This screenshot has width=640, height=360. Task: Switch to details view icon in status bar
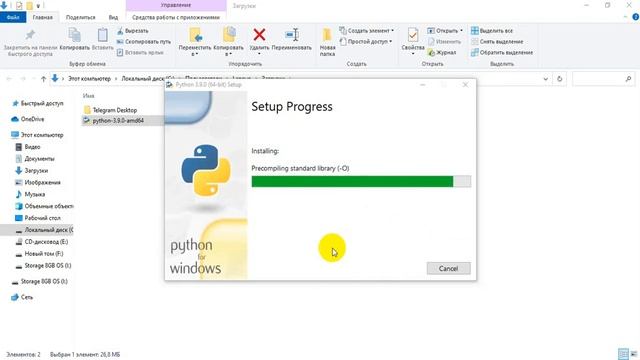[x=623, y=354]
